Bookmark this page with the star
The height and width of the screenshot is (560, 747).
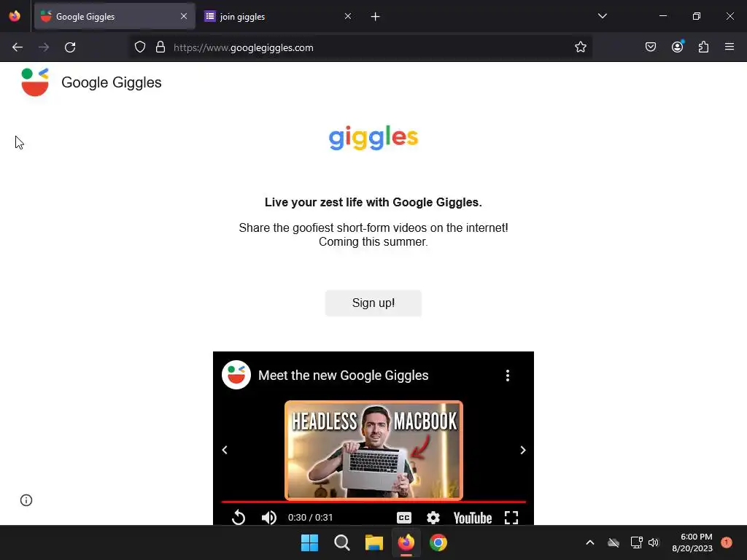click(580, 47)
